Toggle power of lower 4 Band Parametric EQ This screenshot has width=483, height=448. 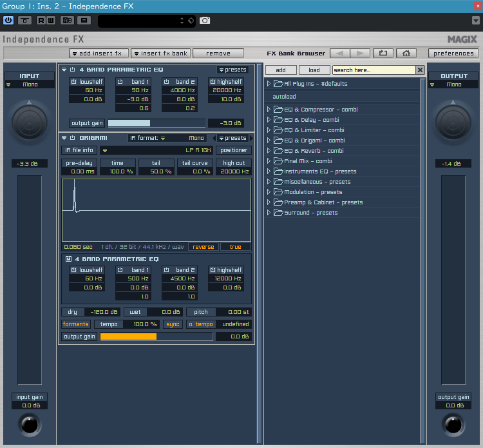tap(68, 259)
